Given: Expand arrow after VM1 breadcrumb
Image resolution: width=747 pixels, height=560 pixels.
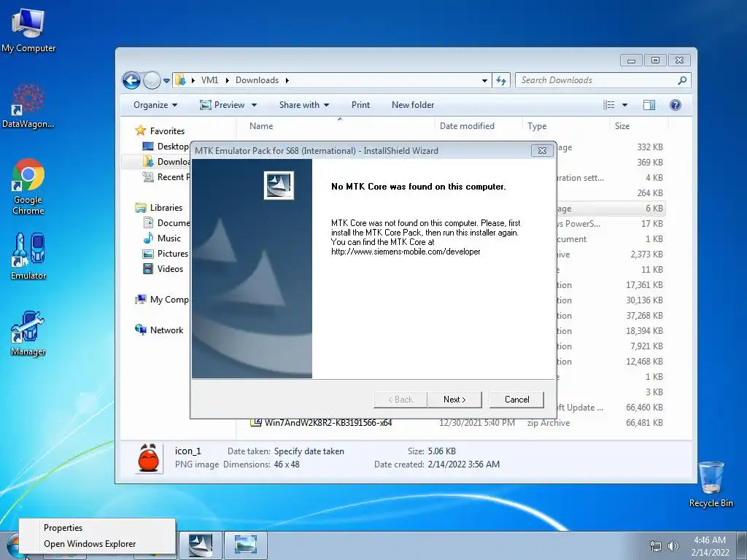Looking at the screenshot, I should [x=228, y=80].
